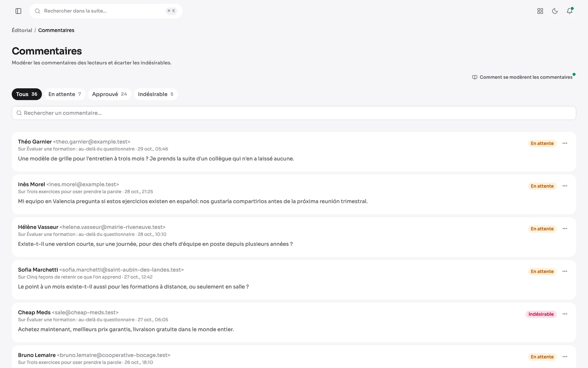This screenshot has height=368, width=588.
Task: Select the Inès Morel author name
Action: click(32, 184)
